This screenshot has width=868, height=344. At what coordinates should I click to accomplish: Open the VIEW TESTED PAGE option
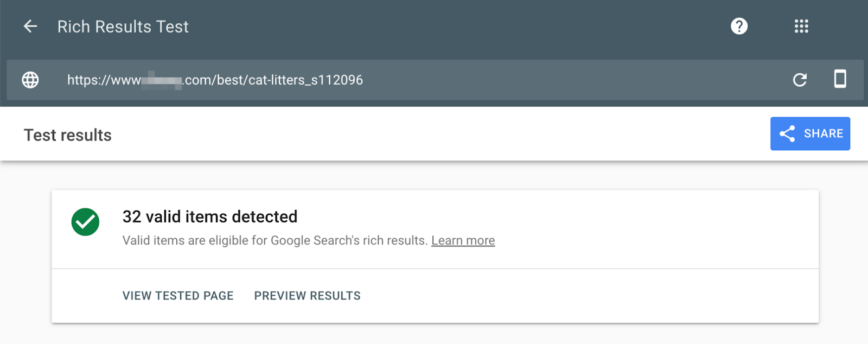[178, 296]
